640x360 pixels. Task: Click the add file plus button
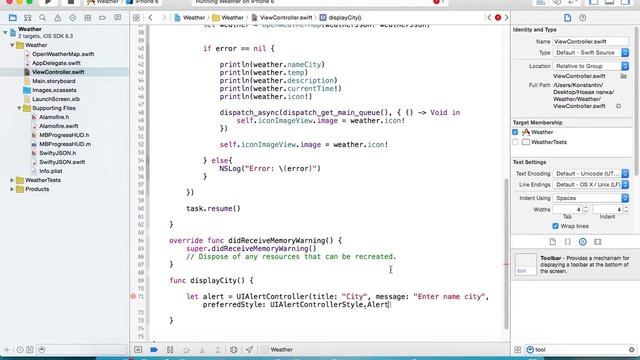(7, 349)
